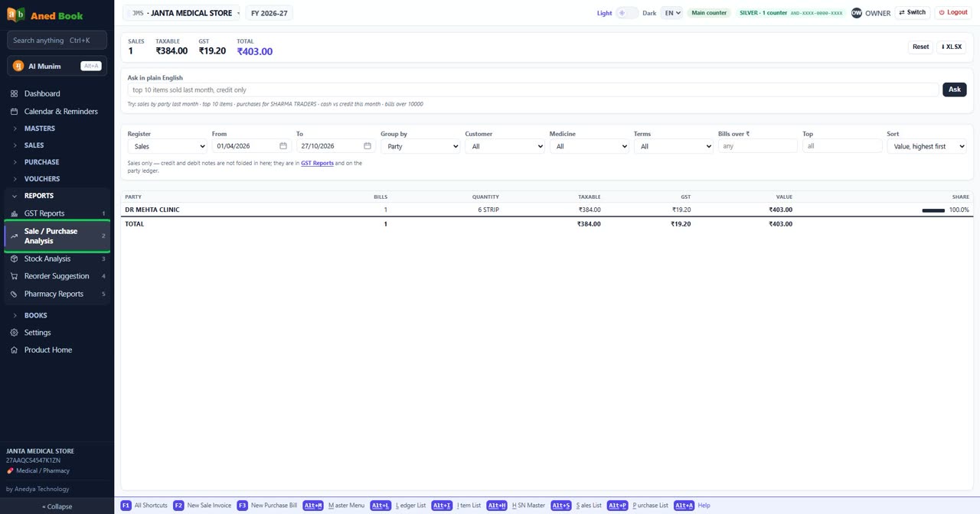Screen dimensions: 980x514
Task: Expand the MASTERS sidebar section
Action: [x=57, y=128]
